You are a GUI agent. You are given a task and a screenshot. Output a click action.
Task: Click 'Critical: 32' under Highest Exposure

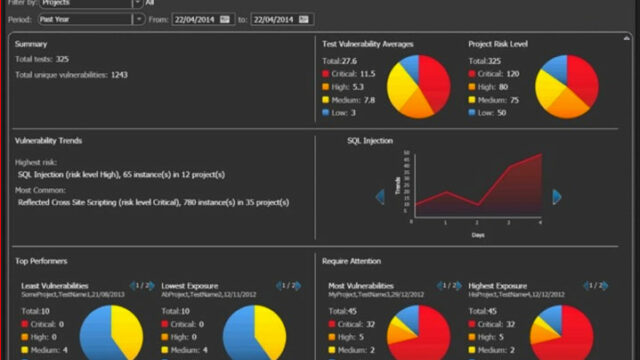click(496, 324)
